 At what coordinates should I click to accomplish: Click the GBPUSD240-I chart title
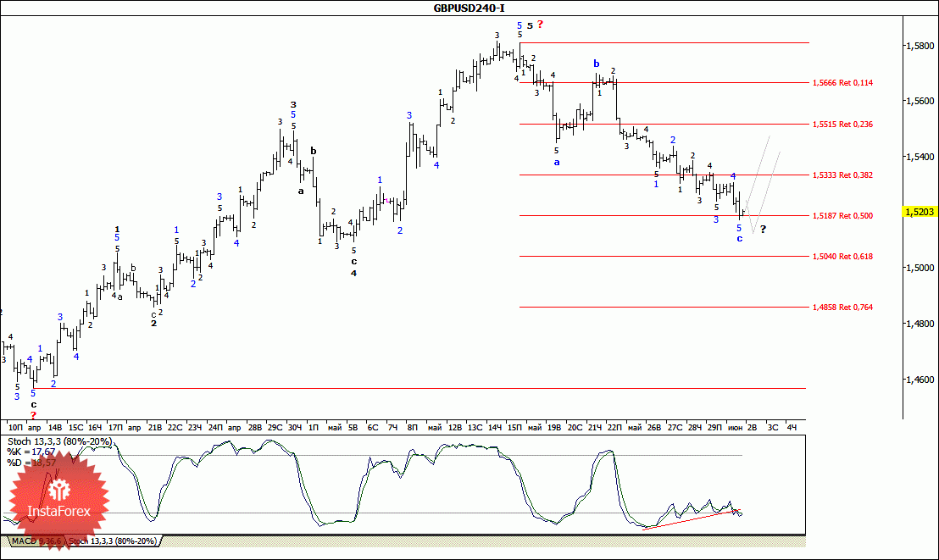(x=469, y=8)
